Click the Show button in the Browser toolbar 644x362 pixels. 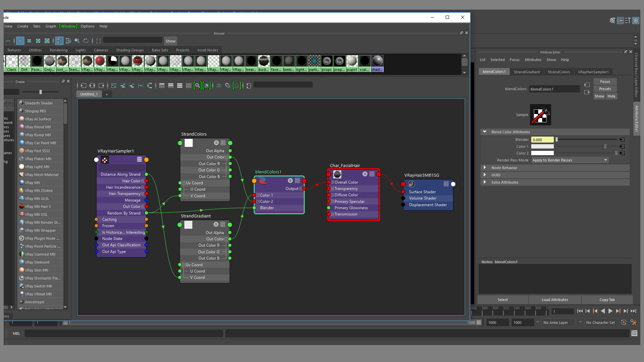[170, 41]
